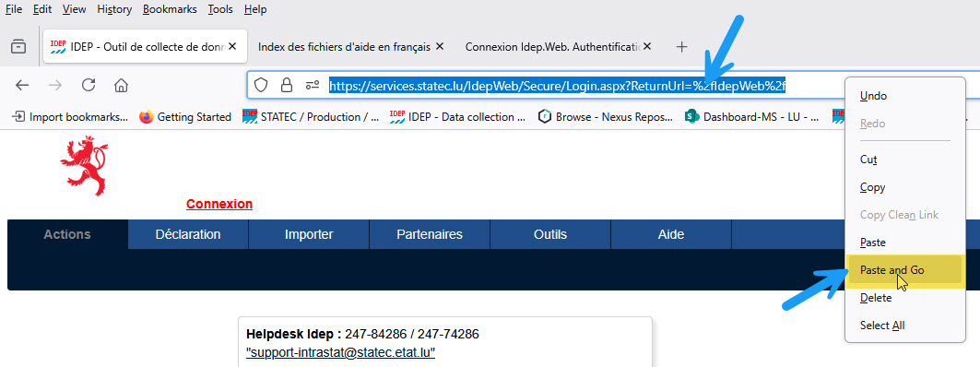Close the IDEP - Outil de collecte tab
Viewport: 980px width, 367px height.
click(x=232, y=46)
